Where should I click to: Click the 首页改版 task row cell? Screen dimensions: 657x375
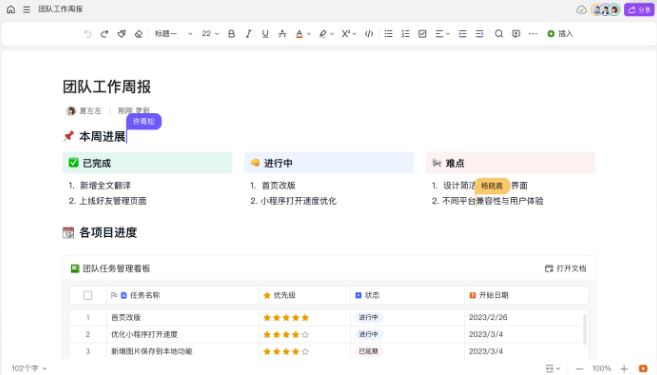[x=183, y=318]
